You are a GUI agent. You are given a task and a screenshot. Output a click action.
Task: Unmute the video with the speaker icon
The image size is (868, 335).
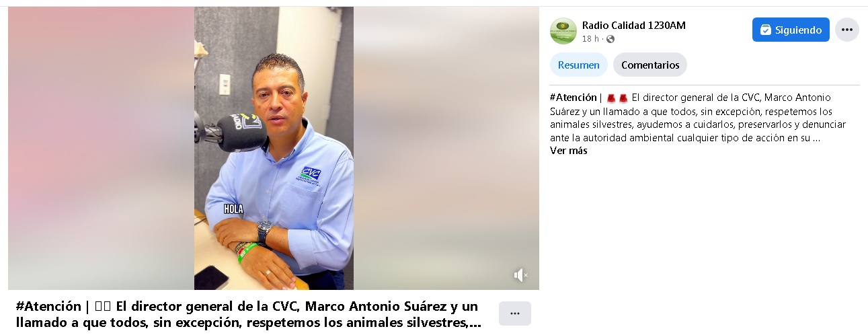pos(520,275)
